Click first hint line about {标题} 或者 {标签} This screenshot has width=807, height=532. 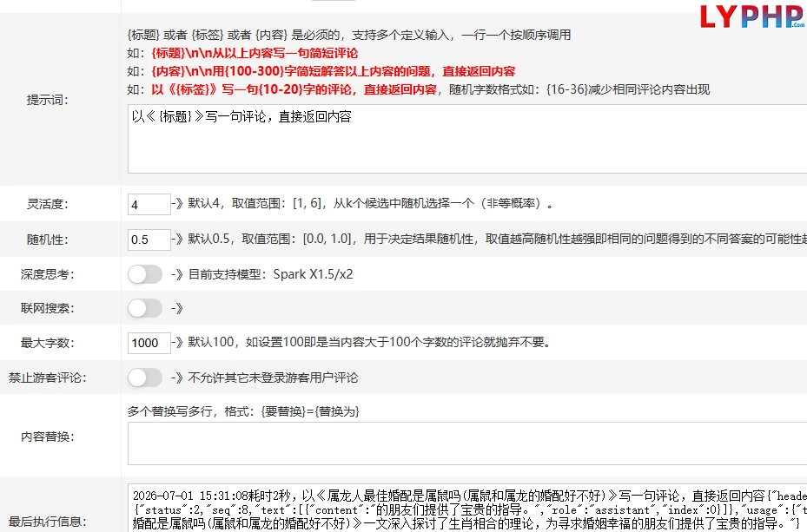pos(349,35)
